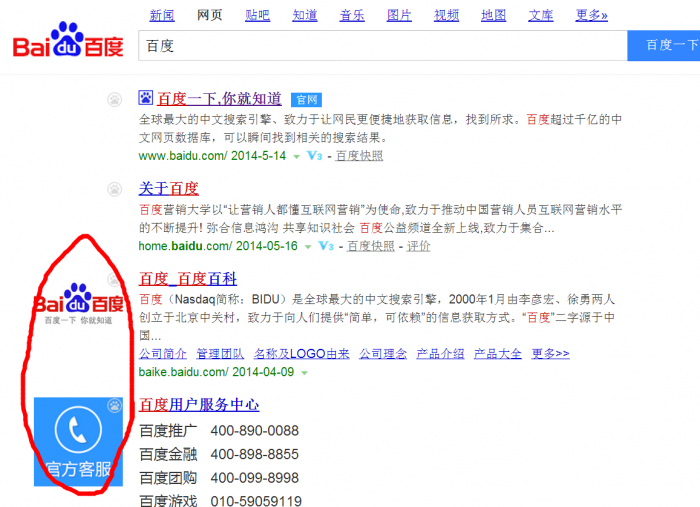This screenshot has width=700, height=507.
Task: Click the search input field containing 百度
Action: (x=383, y=46)
